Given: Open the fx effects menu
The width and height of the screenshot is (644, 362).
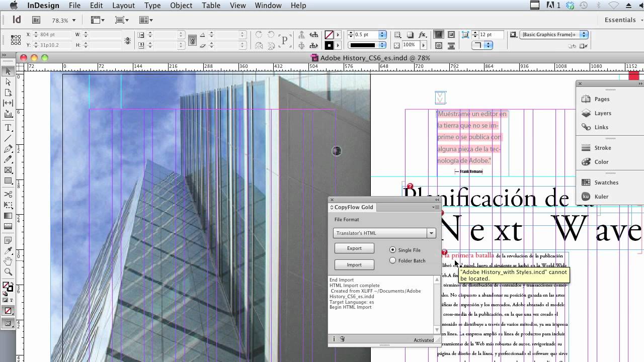Looking at the screenshot, I should (x=423, y=35).
